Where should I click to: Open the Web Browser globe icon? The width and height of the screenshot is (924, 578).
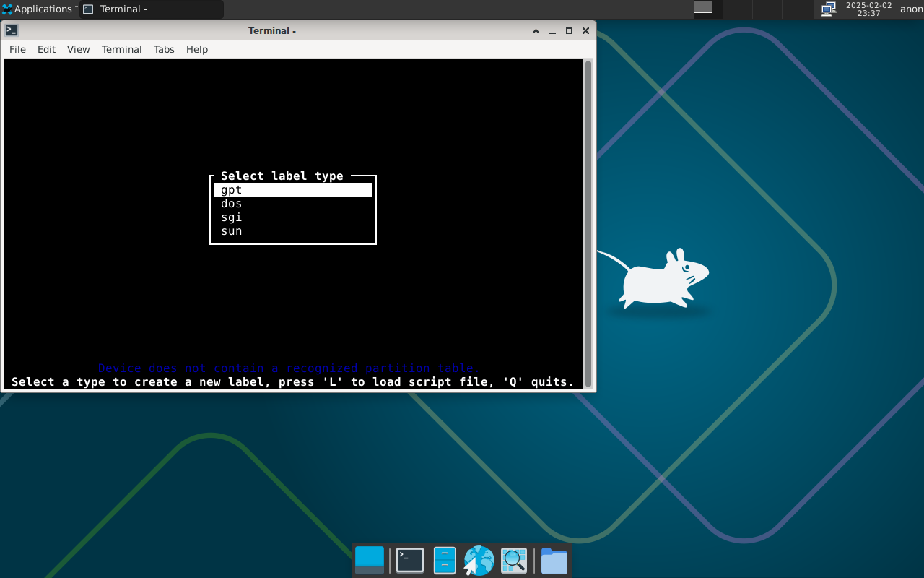479,561
